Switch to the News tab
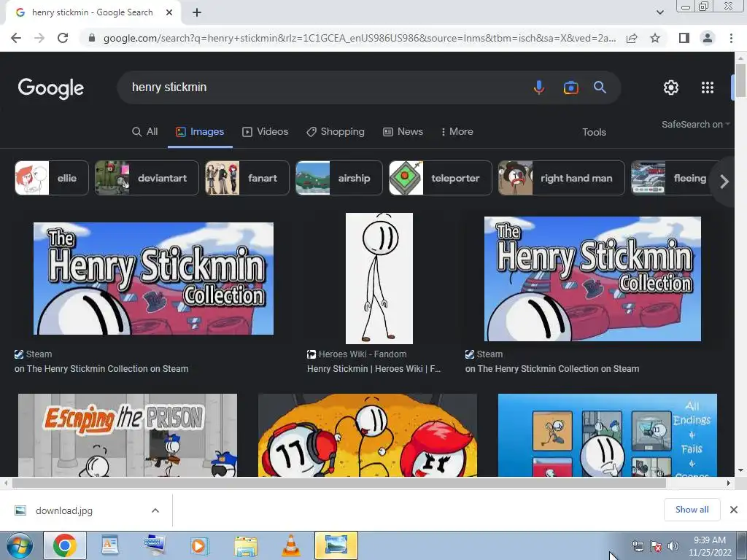 coord(403,132)
